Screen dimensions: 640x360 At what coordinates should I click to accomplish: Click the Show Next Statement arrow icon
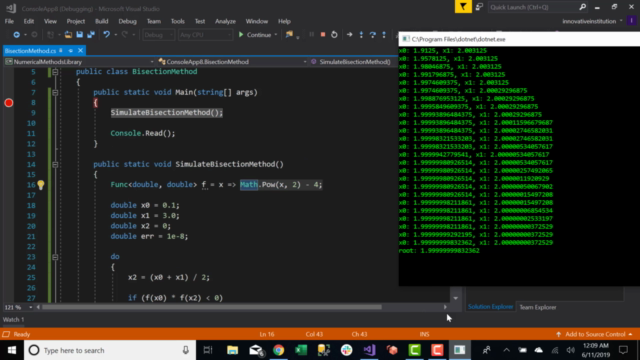tap(349, 35)
